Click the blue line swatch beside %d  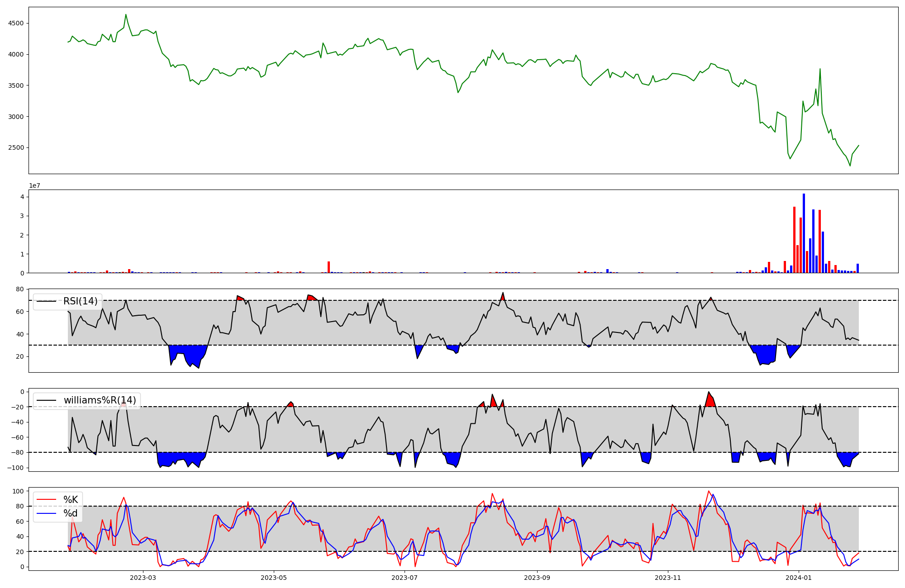(x=47, y=513)
